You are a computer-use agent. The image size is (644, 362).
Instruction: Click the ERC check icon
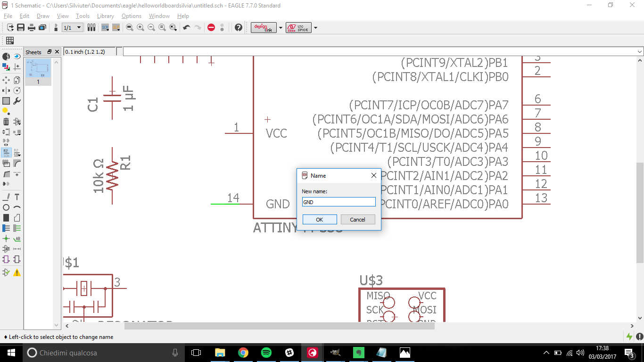coord(6,272)
